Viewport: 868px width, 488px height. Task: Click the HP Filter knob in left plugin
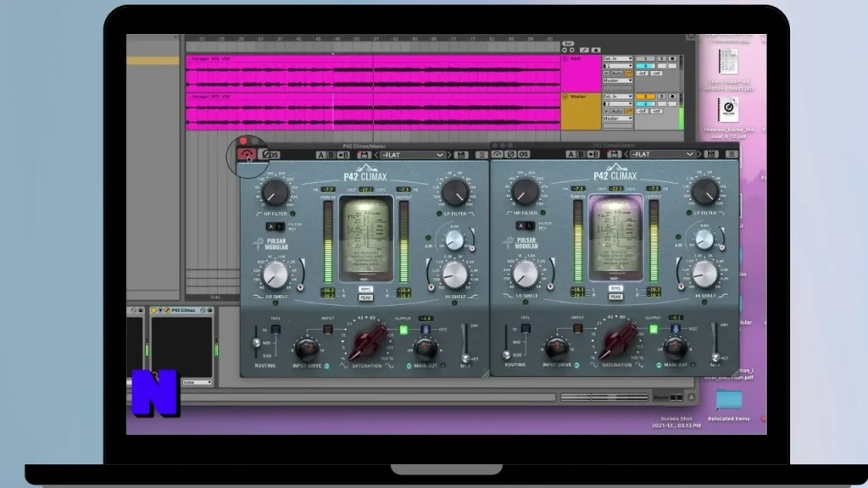[x=275, y=192]
